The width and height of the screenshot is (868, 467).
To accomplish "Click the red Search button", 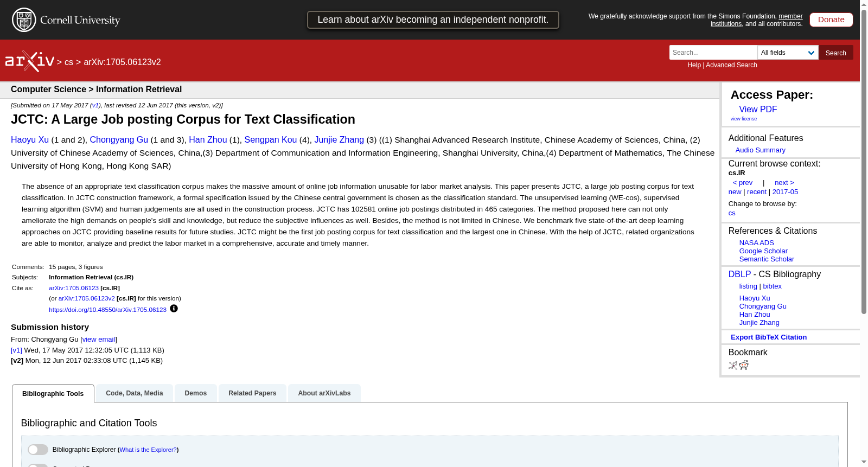I will (836, 53).
